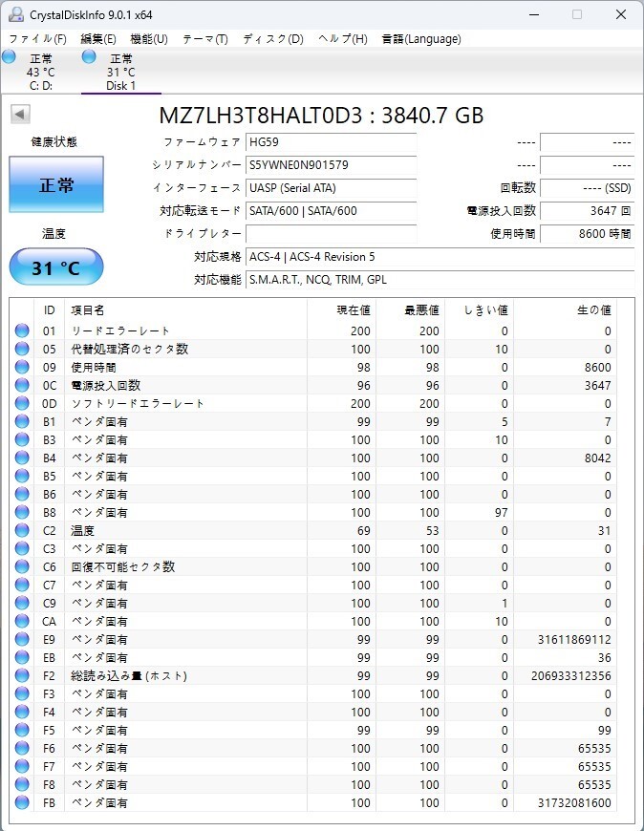Click the status icon of row F3

22,693
